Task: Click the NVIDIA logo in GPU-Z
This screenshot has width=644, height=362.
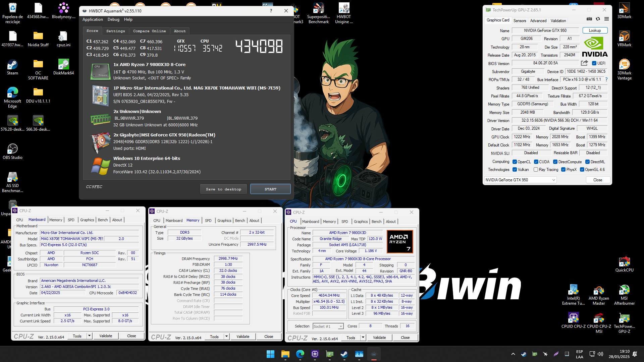Action: (595, 47)
